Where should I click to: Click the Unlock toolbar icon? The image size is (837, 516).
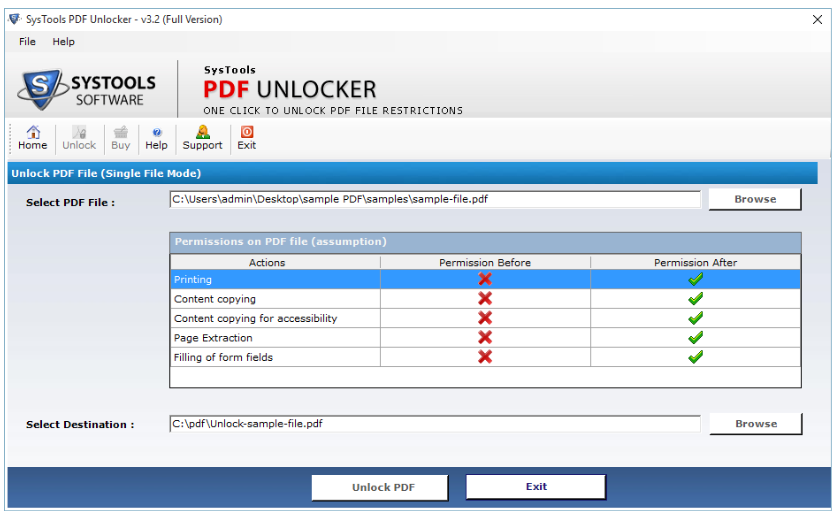pyautogui.click(x=79, y=138)
